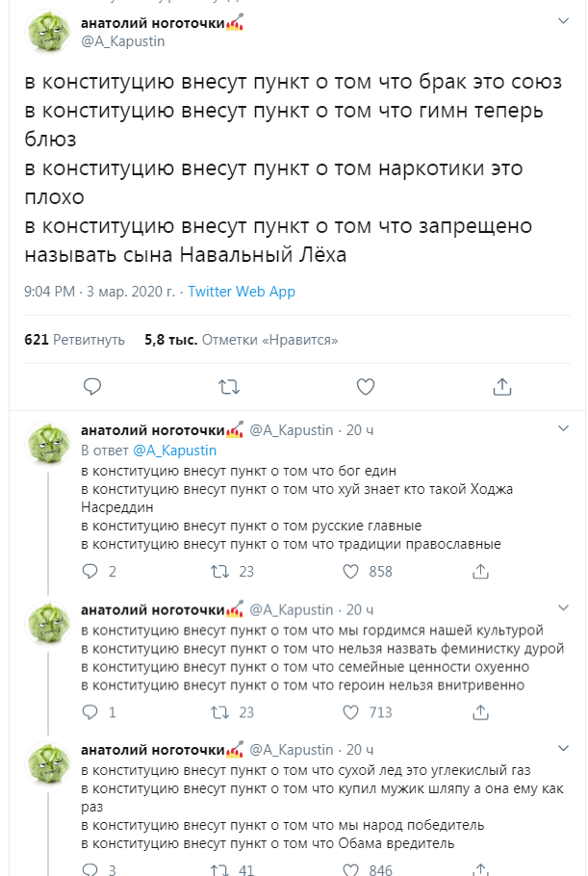The height and width of the screenshot is (876, 588).
Task: Like the reply with 858 likes
Action: (x=353, y=571)
